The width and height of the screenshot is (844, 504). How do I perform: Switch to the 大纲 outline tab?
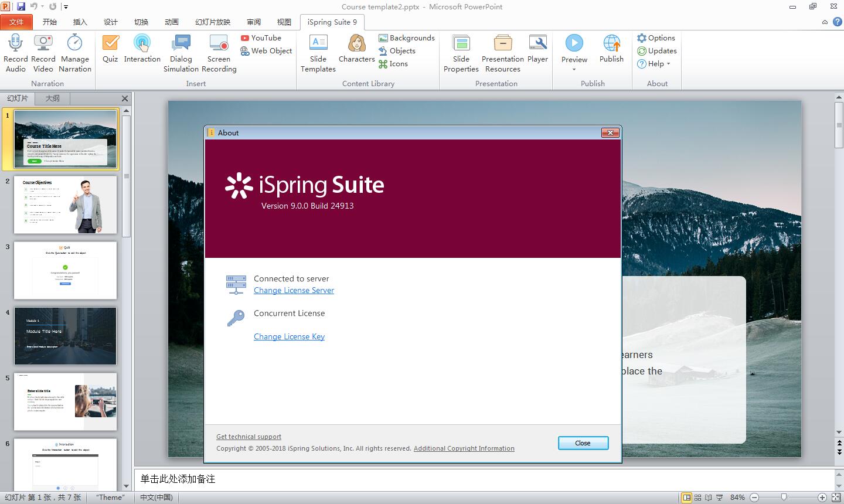tap(53, 98)
